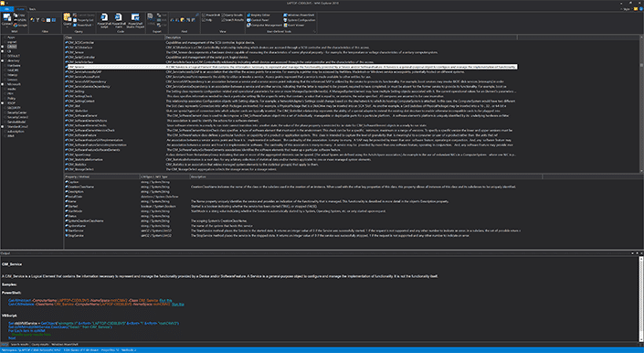Screen dimensions: 644x353
Task: Select the CIM_StorageDefect class row
Action: pyautogui.click(x=290, y=169)
